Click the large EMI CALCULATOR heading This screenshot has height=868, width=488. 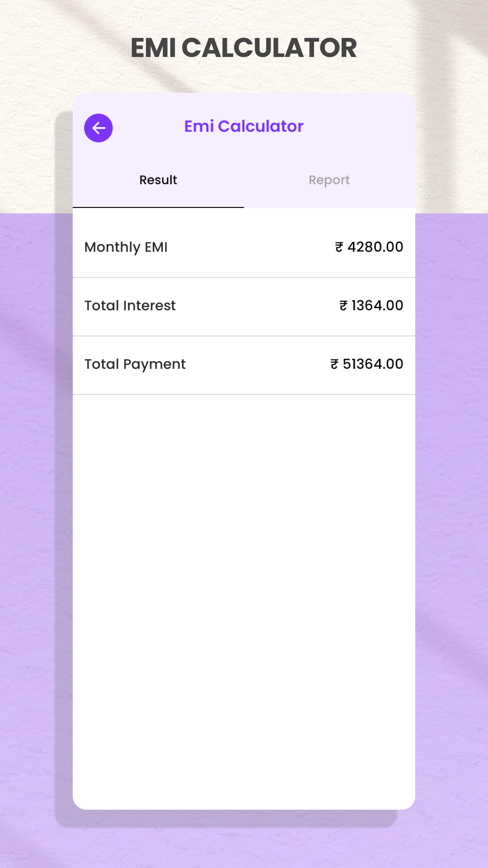(244, 48)
